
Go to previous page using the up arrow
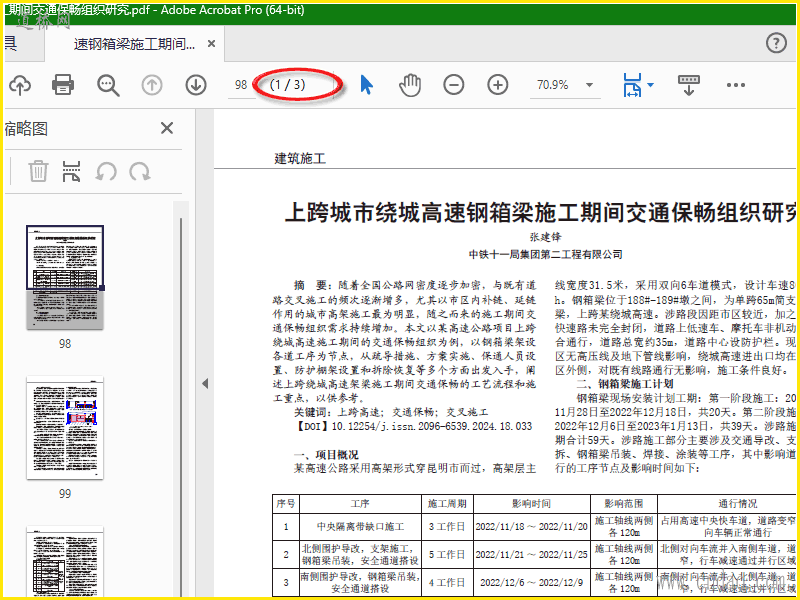(x=152, y=85)
